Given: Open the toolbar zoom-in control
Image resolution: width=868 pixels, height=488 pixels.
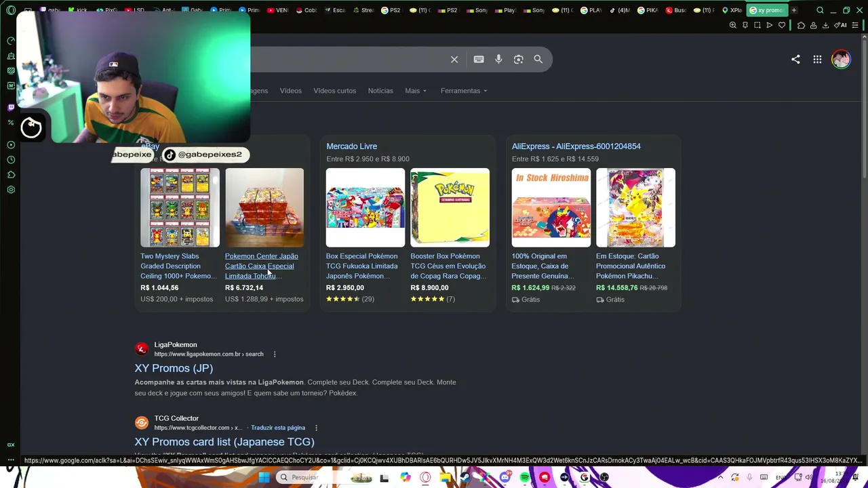Looking at the screenshot, I should [x=732, y=25].
